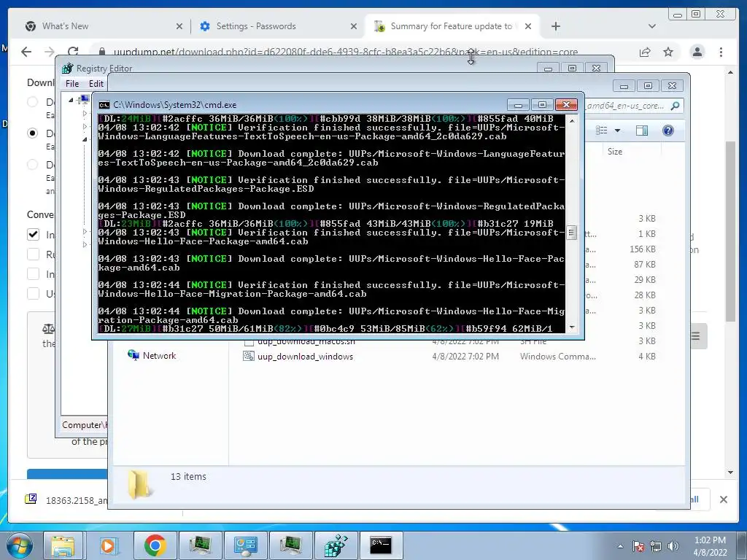
Task: Click the Chrome share page icon
Action: pos(645,52)
